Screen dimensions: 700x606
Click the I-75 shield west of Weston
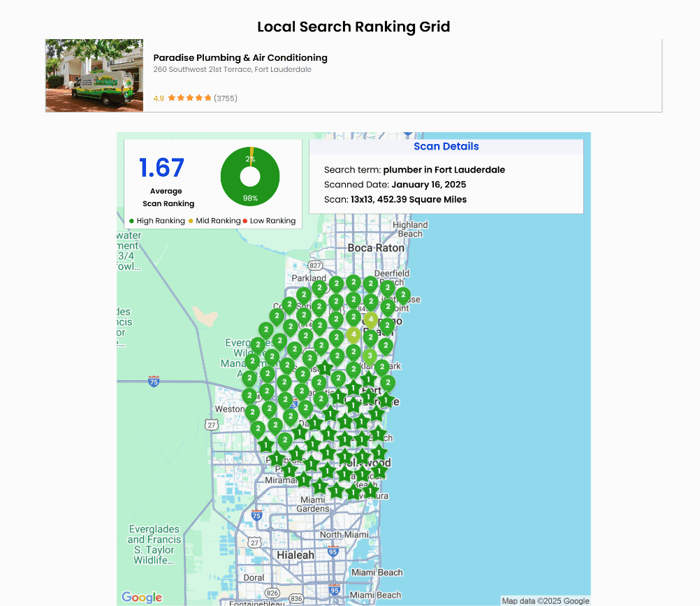[154, 381]
